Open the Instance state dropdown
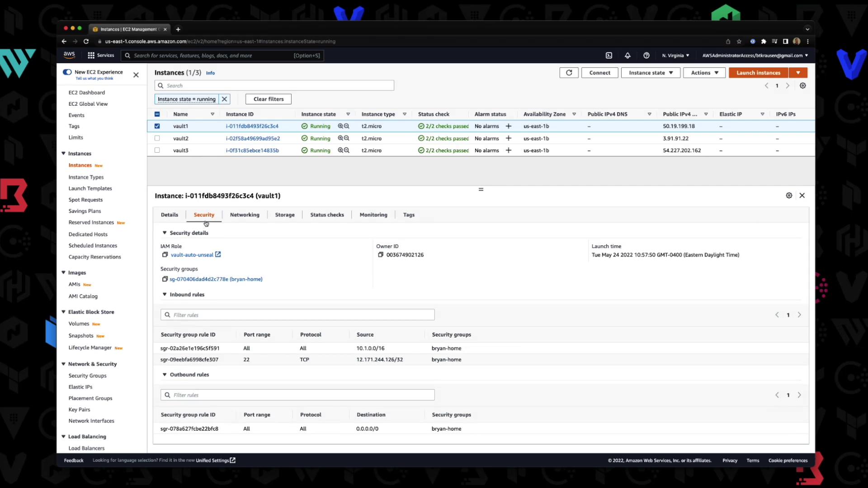Image resolution: width=868 pixels, height=488 pixels. pos(651,73)
